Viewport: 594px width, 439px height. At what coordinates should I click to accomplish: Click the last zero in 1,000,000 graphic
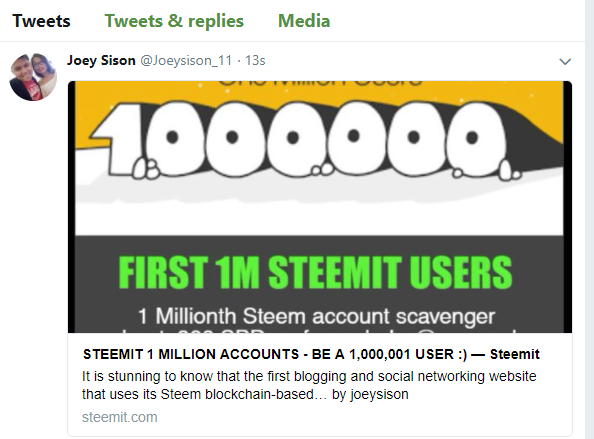click(x=477, y=139)
